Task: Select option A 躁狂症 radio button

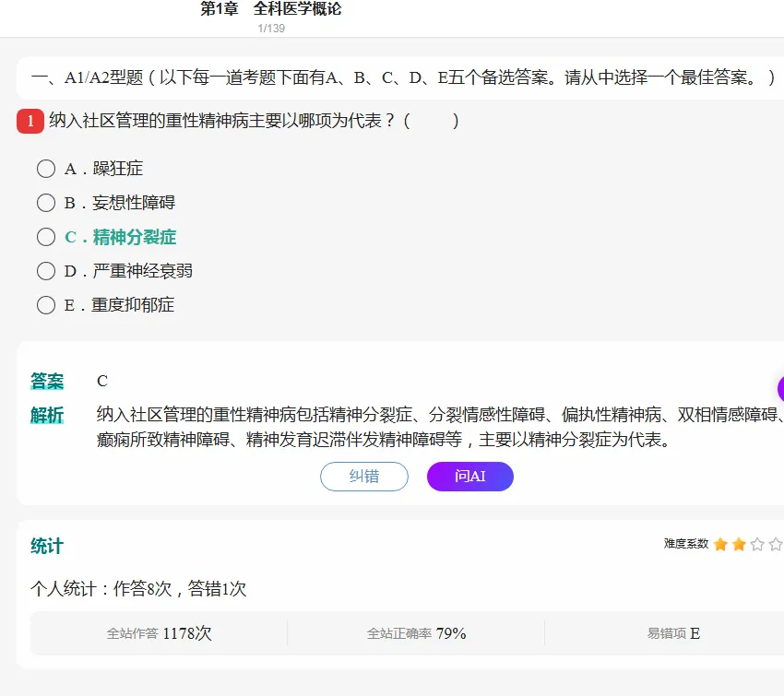Action: tap(46, 169)
